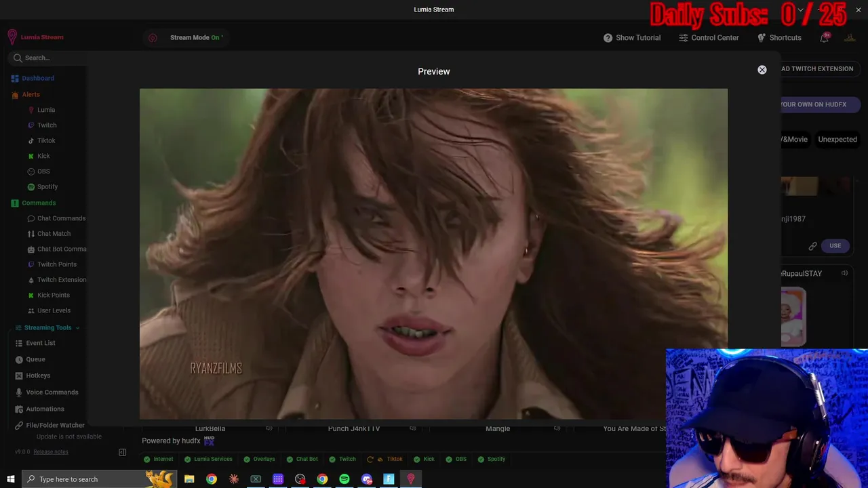Open Chat Commands

coord(56,218)
